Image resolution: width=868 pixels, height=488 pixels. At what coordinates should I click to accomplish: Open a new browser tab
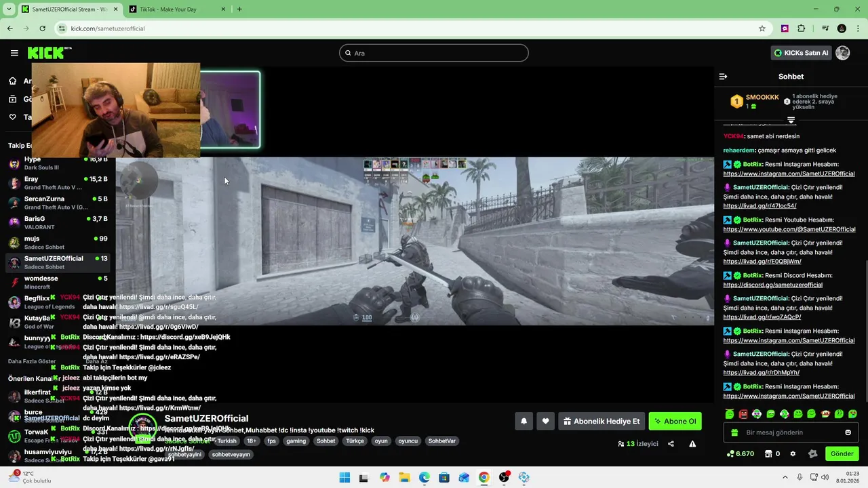(x=239, y=9)
